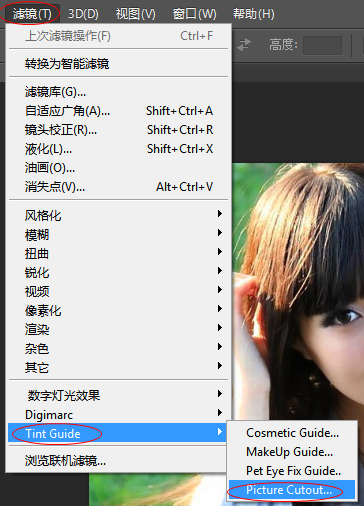
Task: Click 浏览联机滤镜...
Action: click(x=118, y=461)
